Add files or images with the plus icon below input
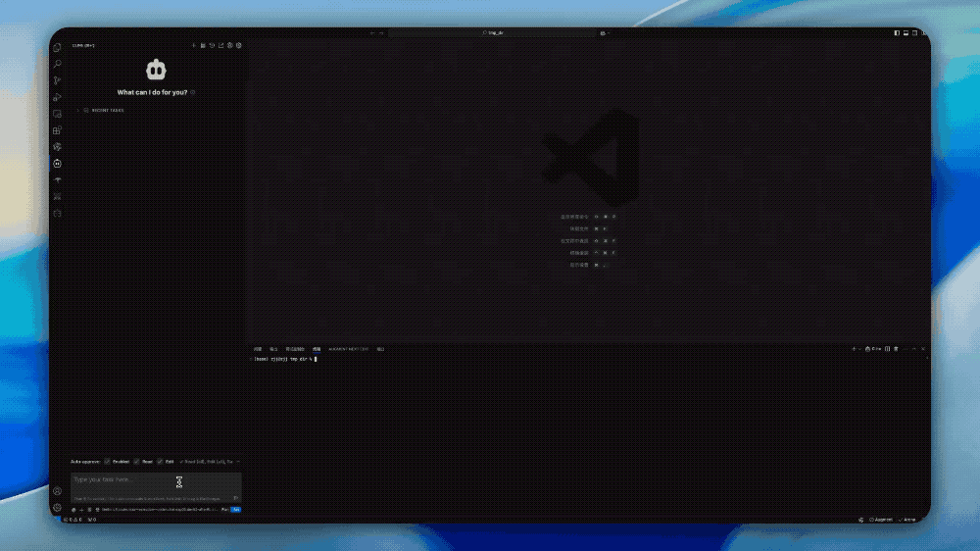Image resolution: width=980 pixels, height=551 pixels. 81,510
